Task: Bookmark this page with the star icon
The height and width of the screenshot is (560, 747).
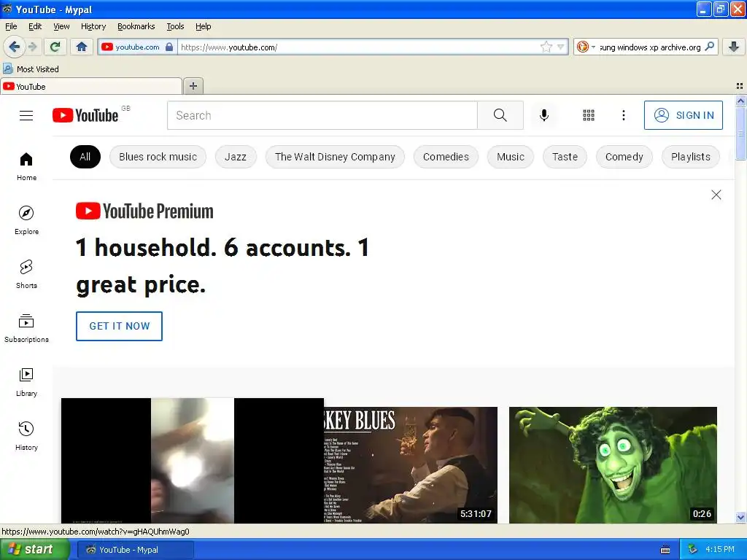Action: click(x=546, y=47)
